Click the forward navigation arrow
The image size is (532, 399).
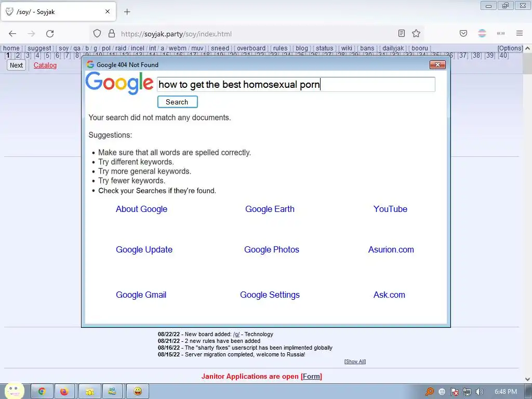pos(31,34)
